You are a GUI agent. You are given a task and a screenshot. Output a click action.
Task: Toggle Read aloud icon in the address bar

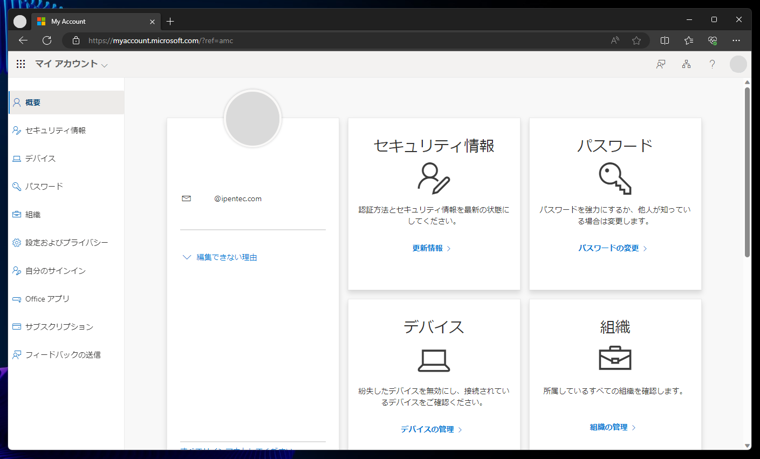click(615, 41)
